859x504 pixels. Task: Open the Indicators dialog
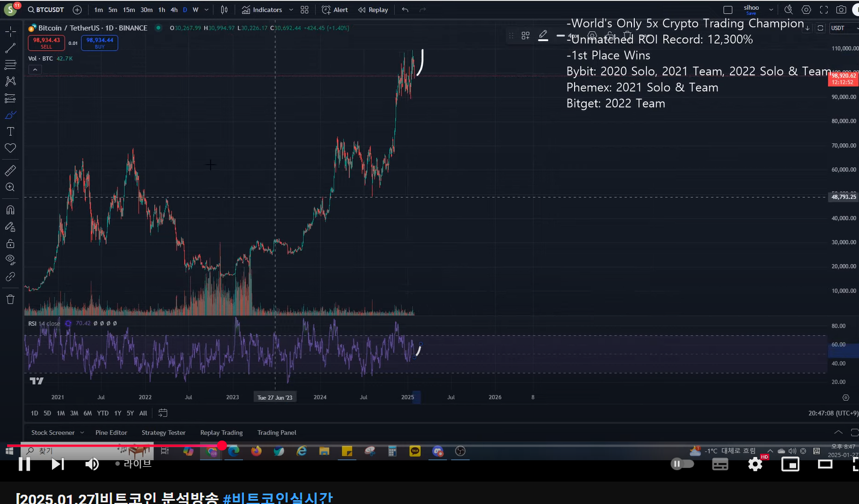click(x=262, y=10)
